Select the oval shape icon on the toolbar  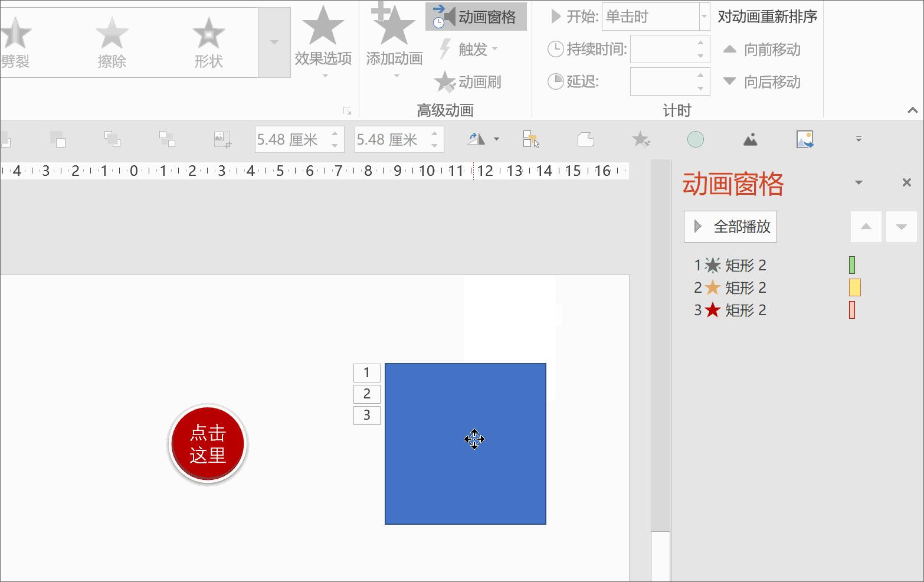coord(695,139)
